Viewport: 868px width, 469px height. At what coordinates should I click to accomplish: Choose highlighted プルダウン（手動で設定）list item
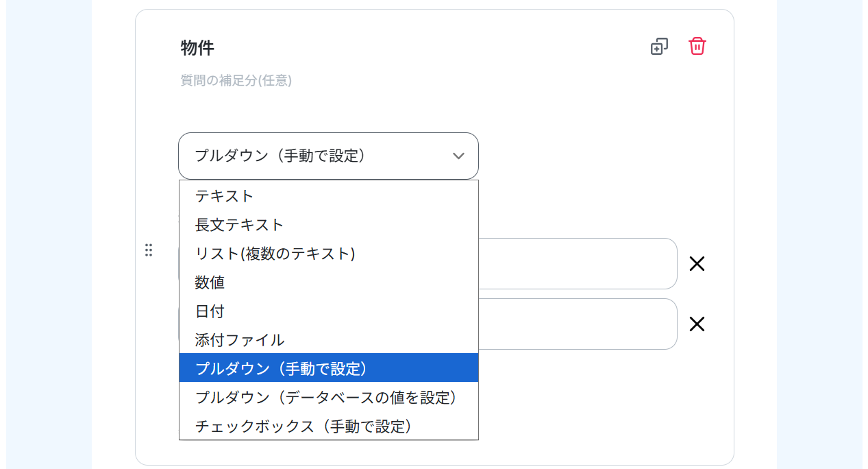point(329,368)
